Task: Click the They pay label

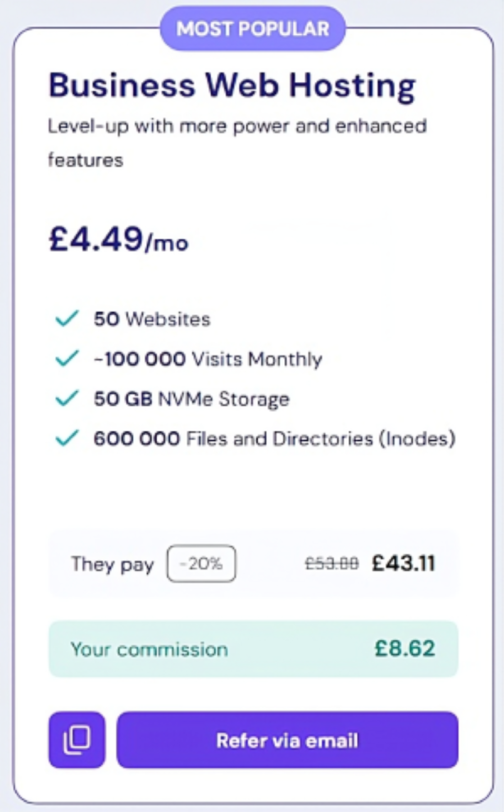Action: (112, 565)
